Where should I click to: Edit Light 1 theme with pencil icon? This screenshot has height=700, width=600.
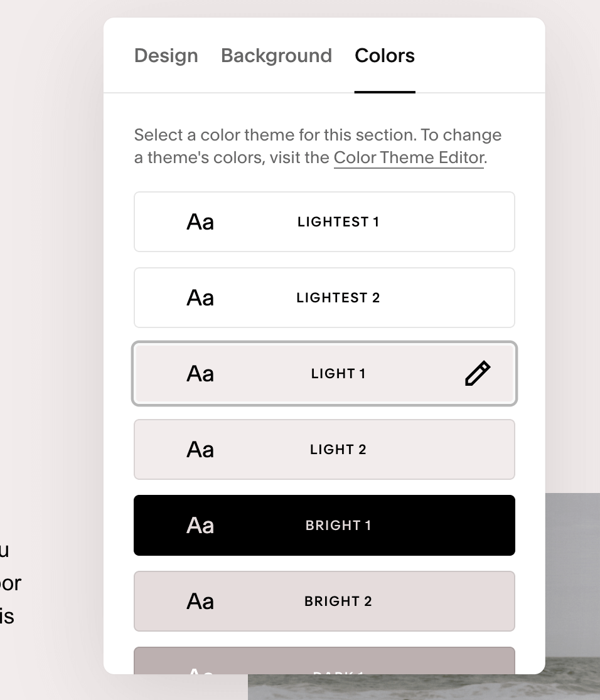(478, 373)
